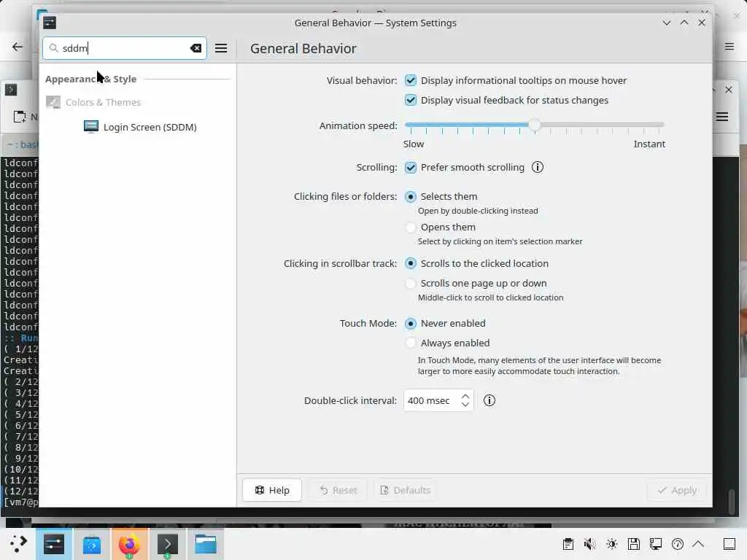Open the Konsole window hamburger menu

(x=722, y=117)
